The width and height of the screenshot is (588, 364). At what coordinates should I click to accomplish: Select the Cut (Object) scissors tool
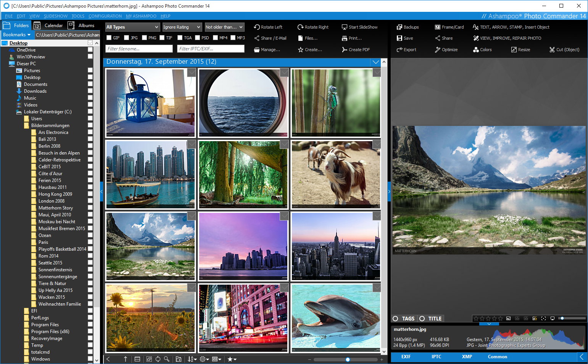(552, 50)
